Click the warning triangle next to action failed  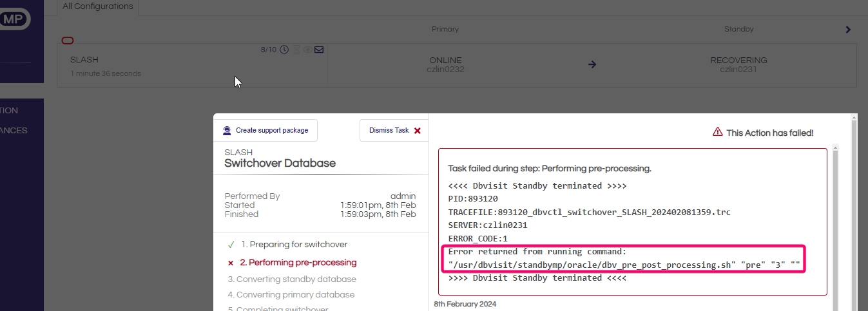[717, 132]
